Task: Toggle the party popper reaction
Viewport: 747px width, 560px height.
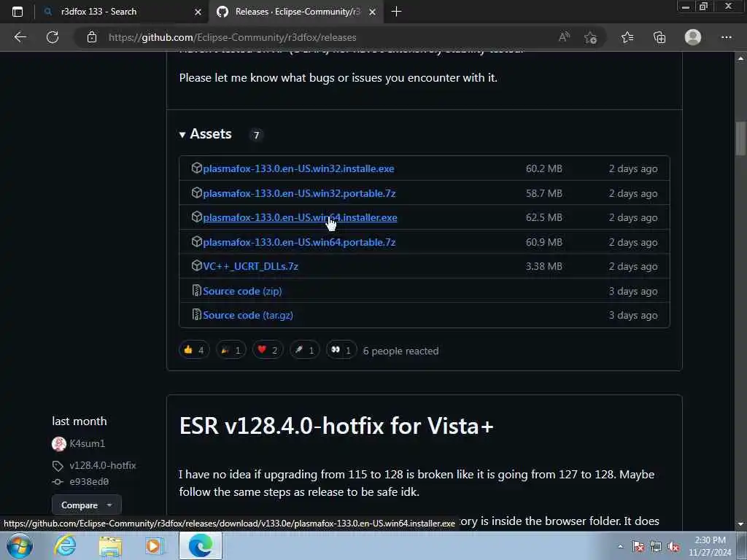Action: [231, 350]
